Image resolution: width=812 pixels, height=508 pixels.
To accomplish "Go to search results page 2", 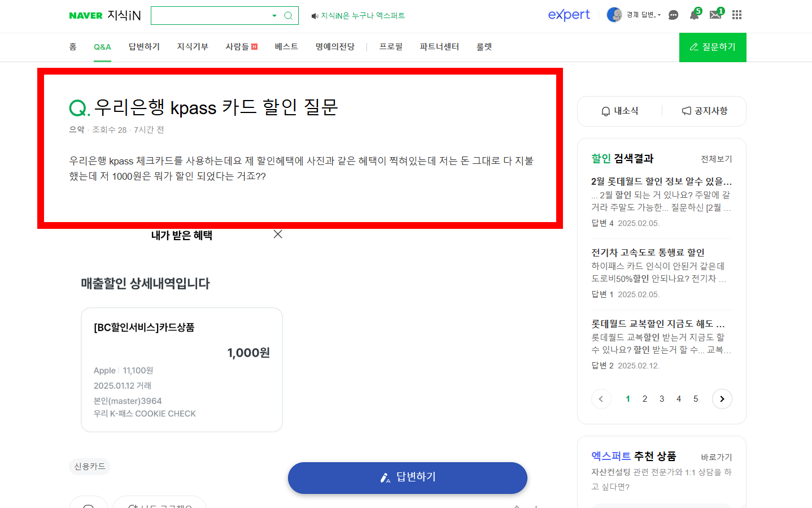I will [x=645, y=399].
